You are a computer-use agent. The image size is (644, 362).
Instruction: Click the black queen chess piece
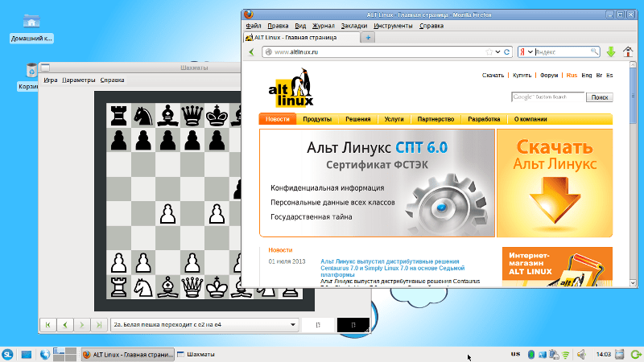click(192, 115)
